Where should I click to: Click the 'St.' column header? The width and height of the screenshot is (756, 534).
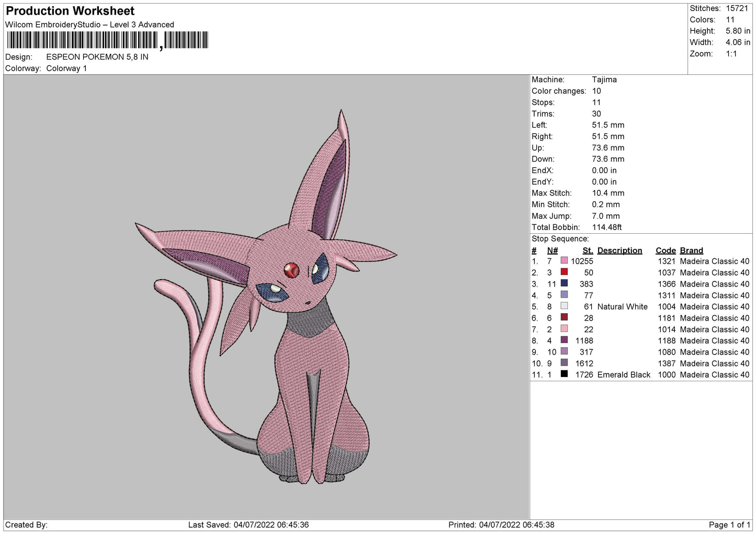pos(588,251)
